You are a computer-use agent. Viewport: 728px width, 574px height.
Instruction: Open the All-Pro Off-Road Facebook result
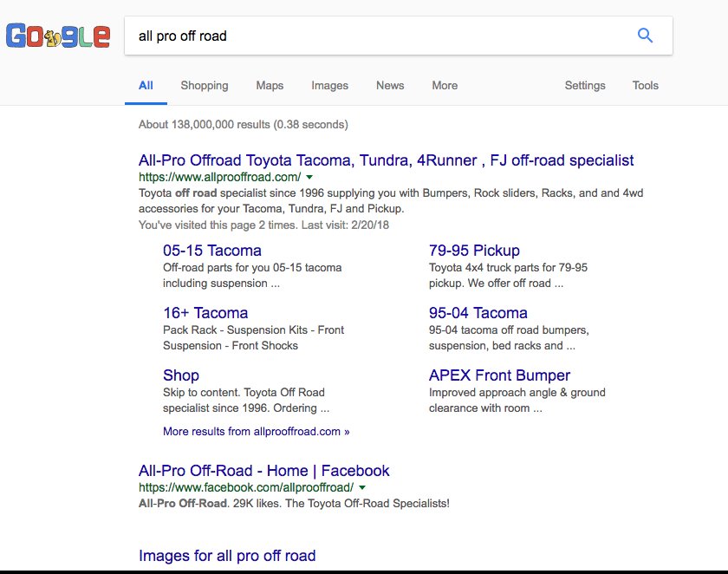click(x=263, y=471)
